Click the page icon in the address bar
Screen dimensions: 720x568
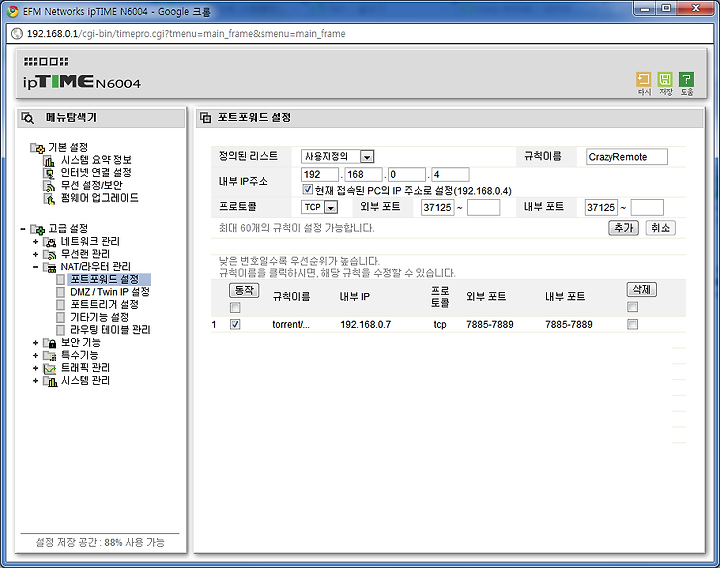17,34
